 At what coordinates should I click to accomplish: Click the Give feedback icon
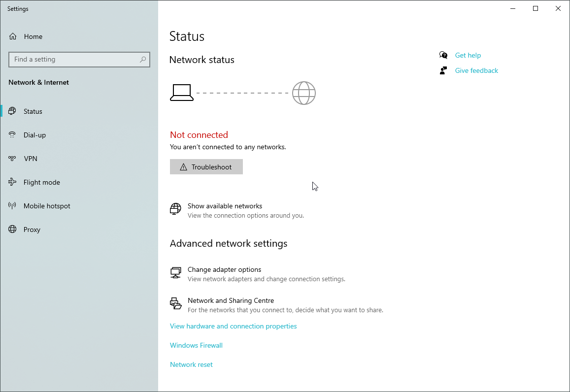tap(443, 70)
